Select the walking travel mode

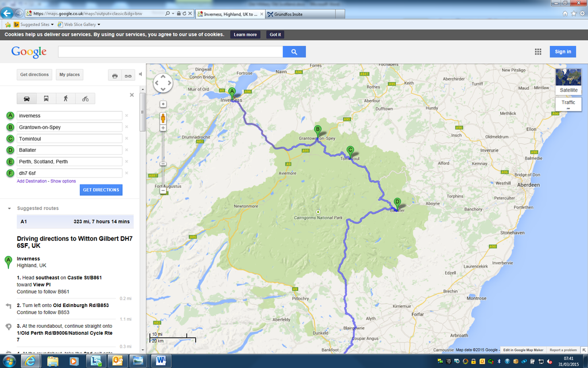coord(65,99)
